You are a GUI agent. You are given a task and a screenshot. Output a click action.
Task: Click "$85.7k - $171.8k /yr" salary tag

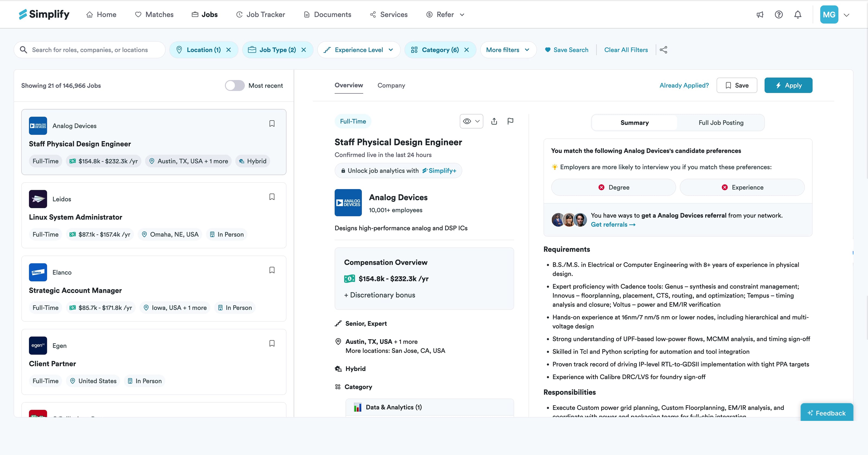(x=101, y=307)
